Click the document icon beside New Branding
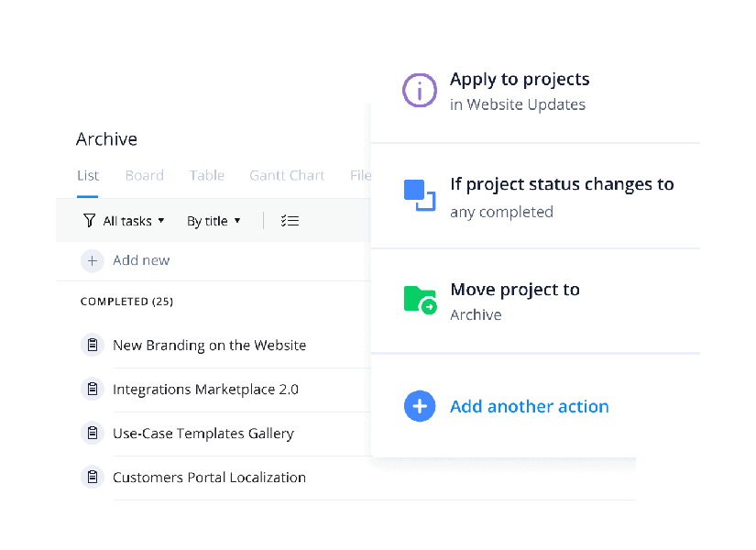Viewport: 756px width, 550px height. pos(92,345)
